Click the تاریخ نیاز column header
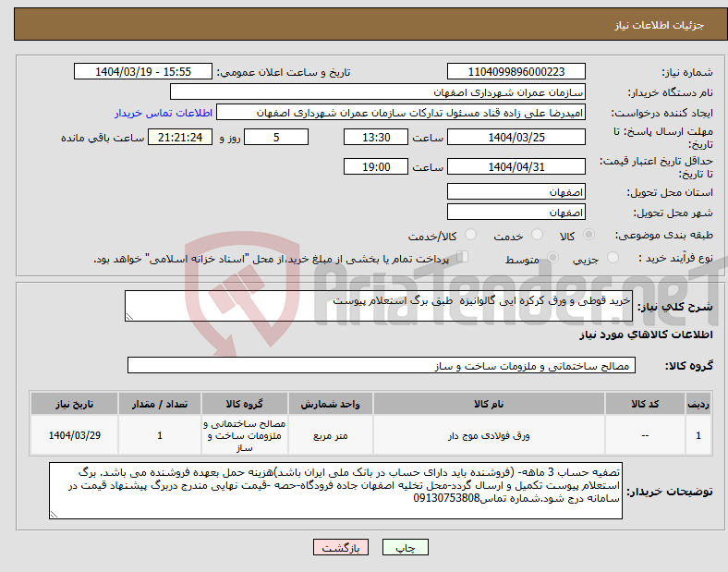This screenshot has height=572, width=728. coord(74,404)
